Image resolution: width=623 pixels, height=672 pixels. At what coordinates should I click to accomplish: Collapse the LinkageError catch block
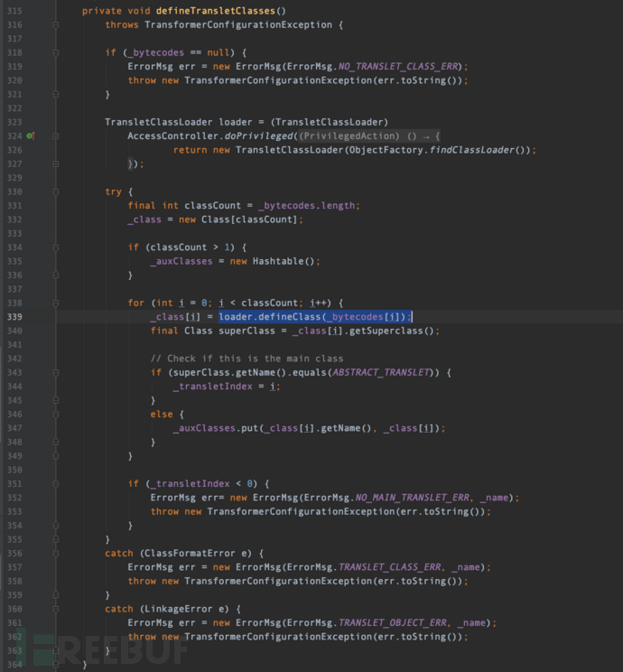(55, 609)
